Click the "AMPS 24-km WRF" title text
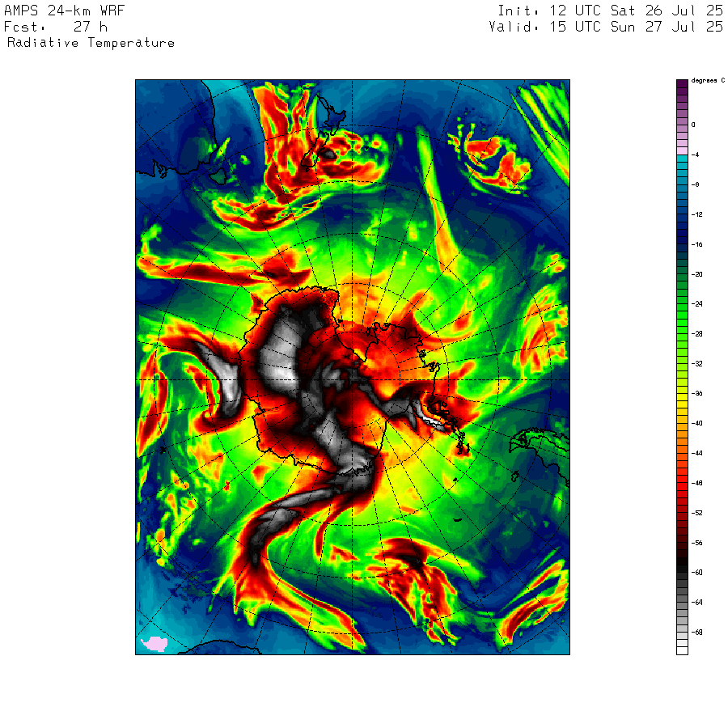The height and width of the screenshot is (728, 728). click(64, 11)
